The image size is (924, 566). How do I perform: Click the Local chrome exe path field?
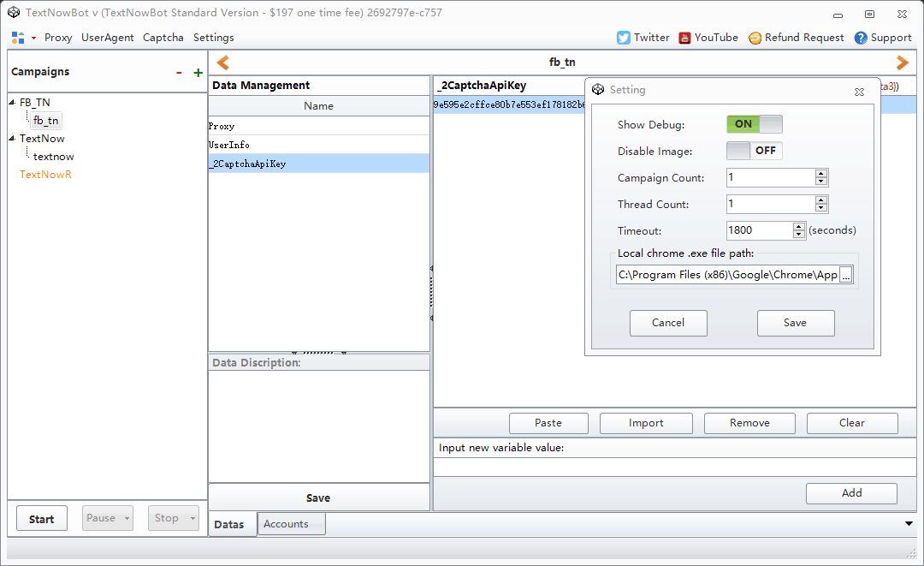point(728,275)
